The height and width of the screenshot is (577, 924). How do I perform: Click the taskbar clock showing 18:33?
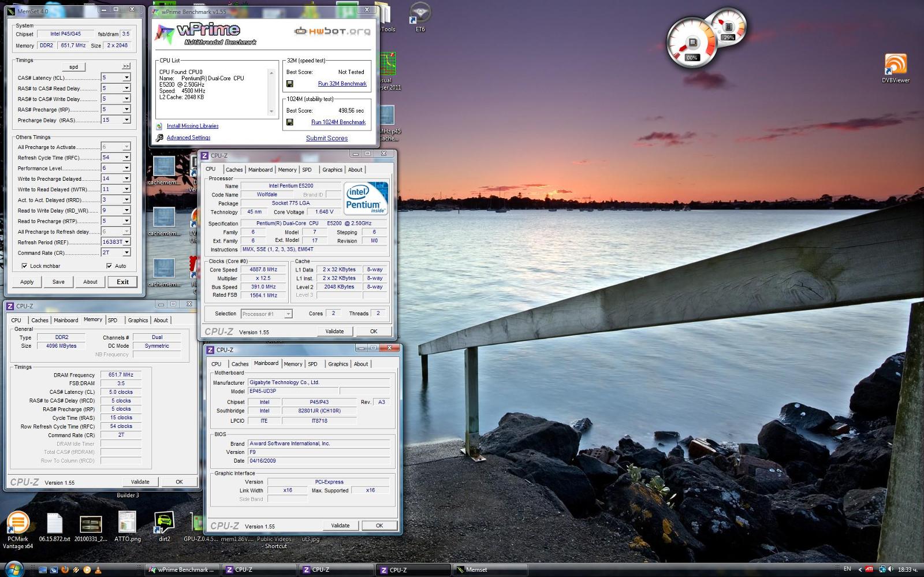[908, 569]
